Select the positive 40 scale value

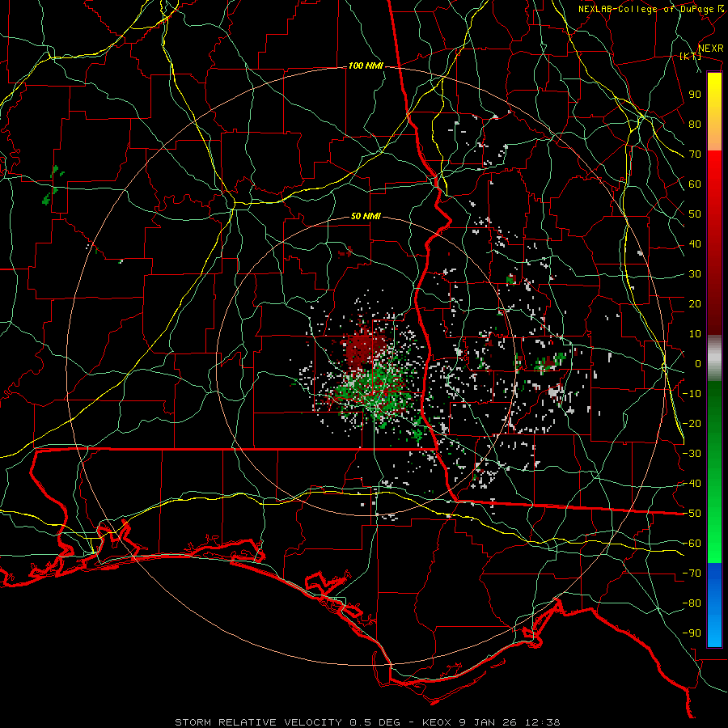pyautogui.click(x=695, y=243)
